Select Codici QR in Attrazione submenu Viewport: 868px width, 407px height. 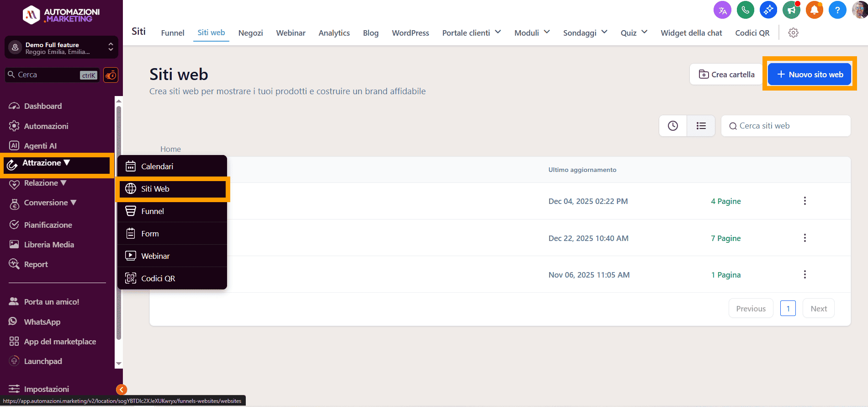(x=172, y=278)
